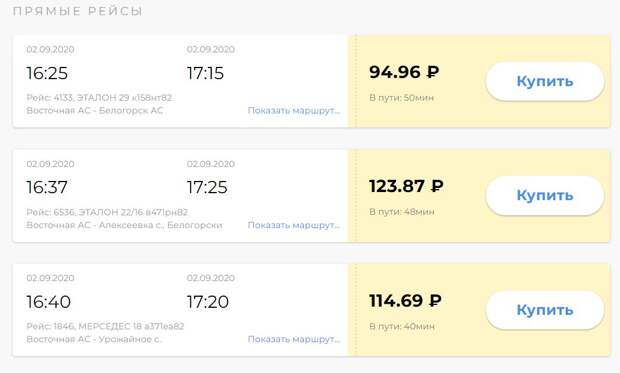Select the 17:20 arrival time
The height and width of the screenshot is (373, 620).
[208, 302]
